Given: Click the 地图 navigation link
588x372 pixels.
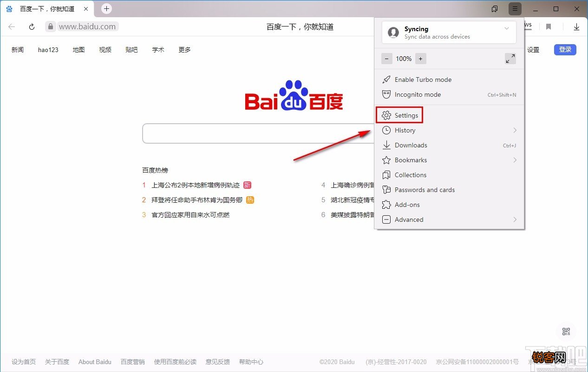Looking at the screenshot, I should [78, 50].
